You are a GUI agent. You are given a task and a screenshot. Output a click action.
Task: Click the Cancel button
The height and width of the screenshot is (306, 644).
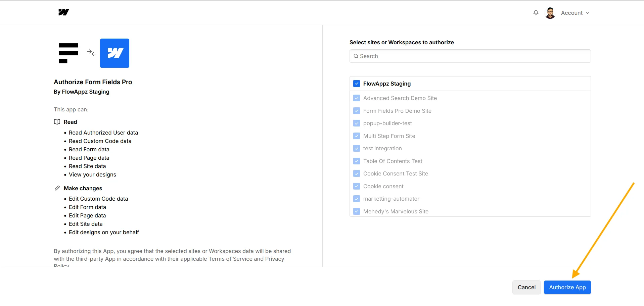click(526, 287)
